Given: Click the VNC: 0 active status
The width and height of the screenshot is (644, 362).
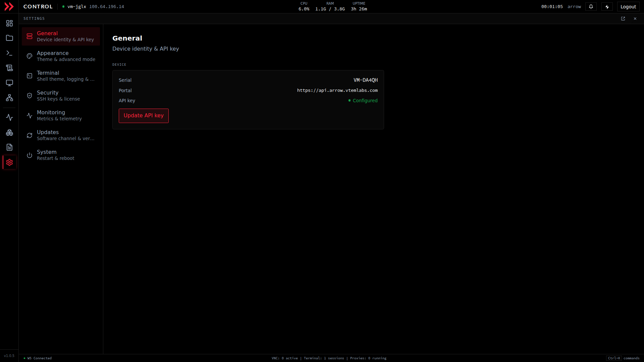Looking at the screenshot, I should pyautogui.click(x=284, y=358).
